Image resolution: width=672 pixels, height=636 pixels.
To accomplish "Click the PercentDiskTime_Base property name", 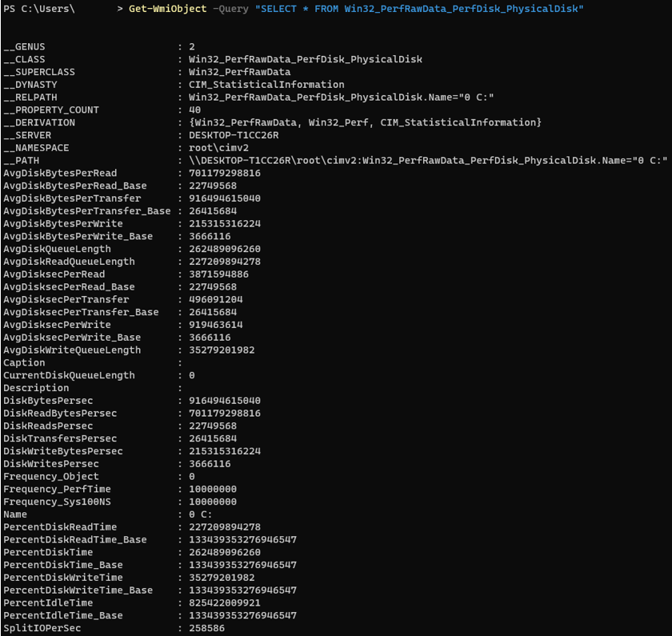I will [x=63, y=565].
